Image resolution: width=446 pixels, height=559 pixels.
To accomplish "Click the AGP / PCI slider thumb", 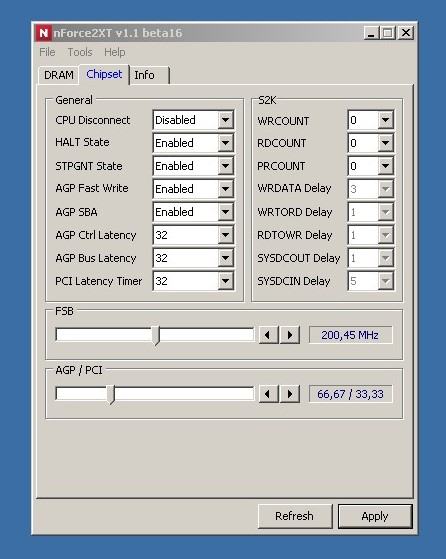I will (x=112, y=394).
